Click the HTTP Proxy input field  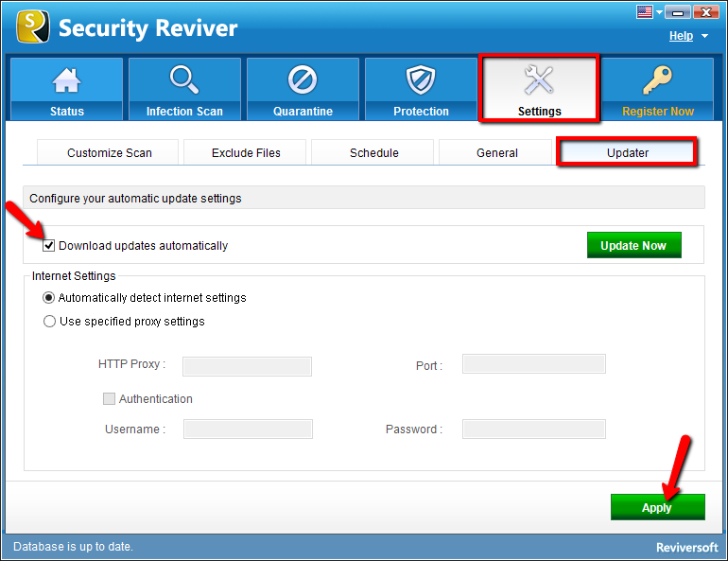pyautogui.click(x=247, y=366)
